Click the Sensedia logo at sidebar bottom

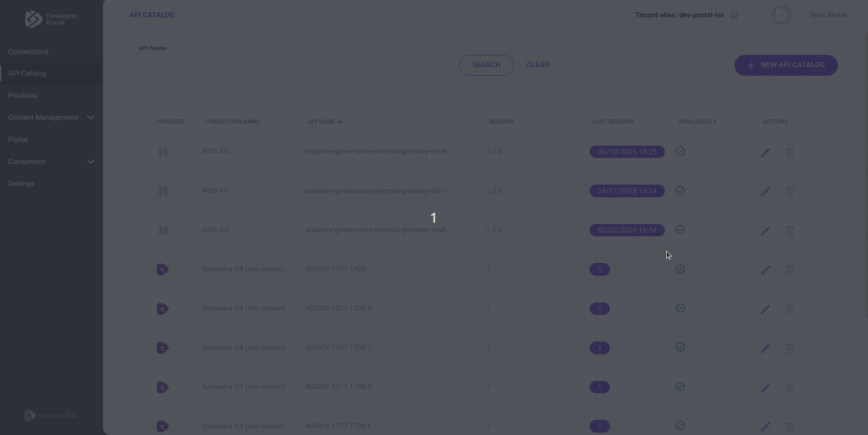coord(51,415)
